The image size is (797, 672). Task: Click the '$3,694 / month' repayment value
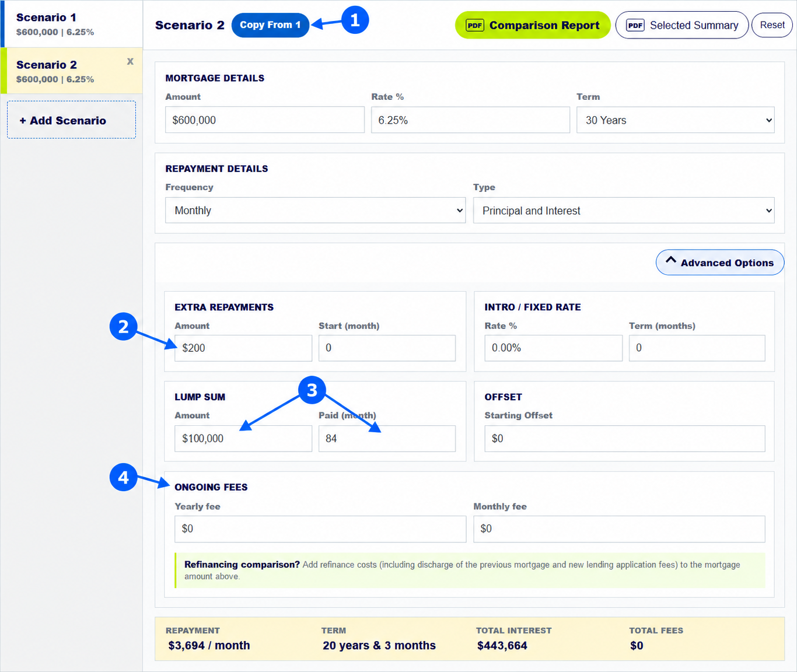click(209, 645)
